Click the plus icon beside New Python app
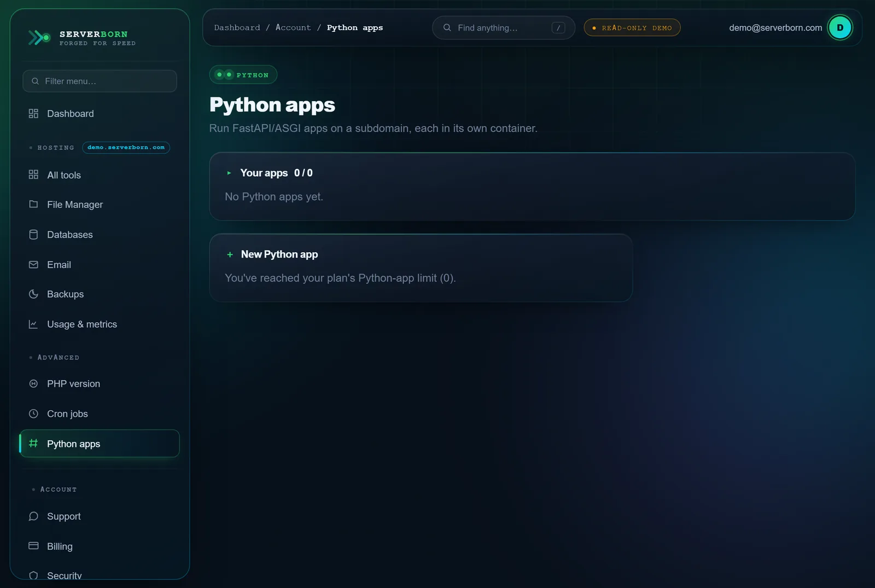 [x=230, y=254]
